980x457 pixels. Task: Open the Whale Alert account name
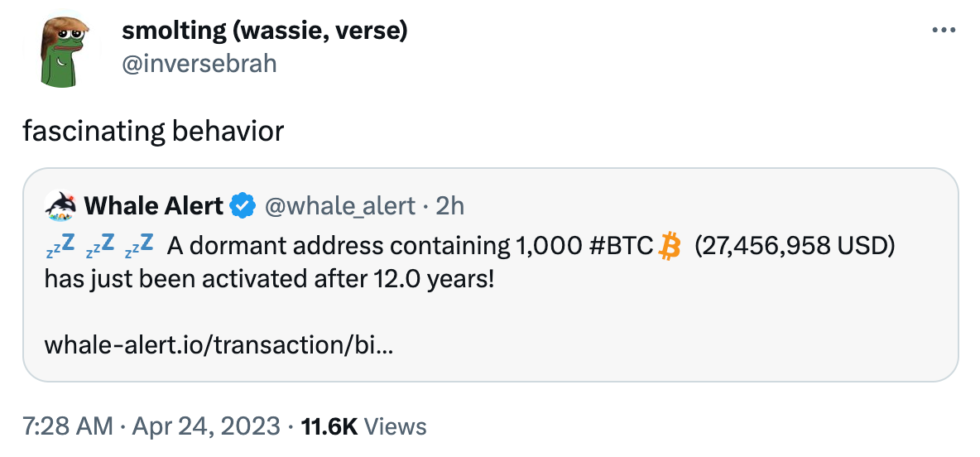[153, 205]
